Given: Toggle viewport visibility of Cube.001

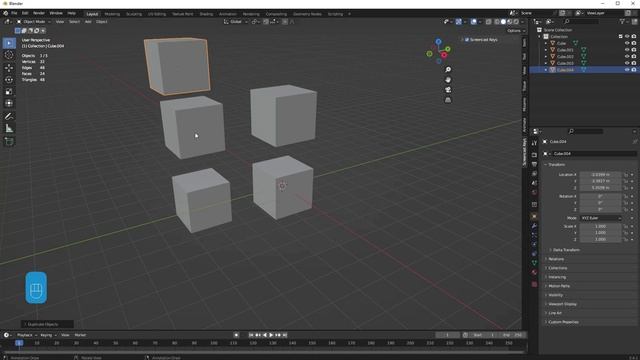Looking at the screenshot, I should point(627,50).
